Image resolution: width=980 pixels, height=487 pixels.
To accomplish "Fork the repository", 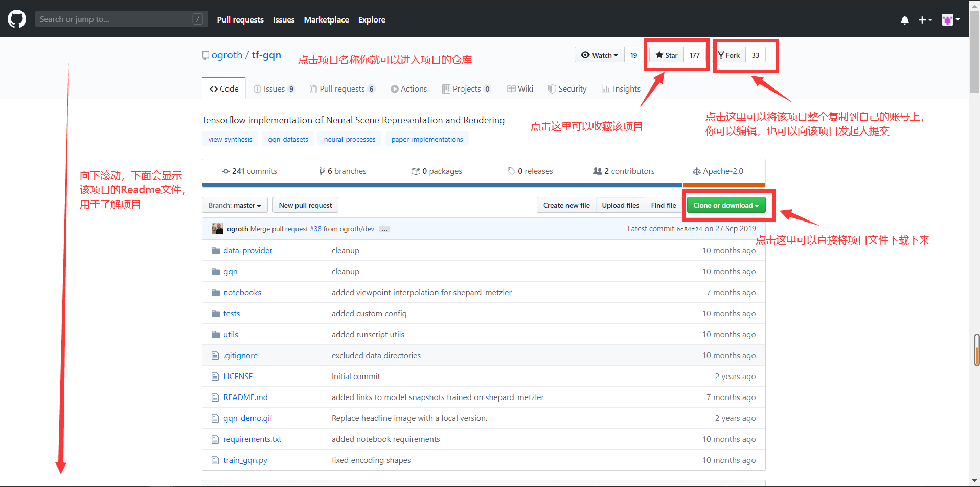I will 730,55.
